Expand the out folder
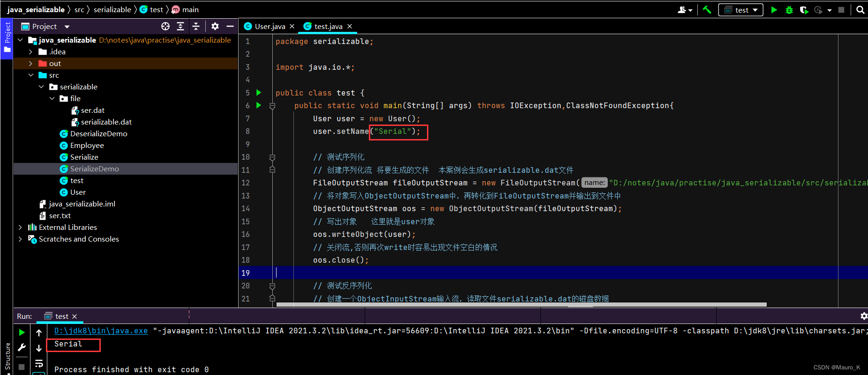This screenshot has width=868, height=375. (x=31, y=64)
